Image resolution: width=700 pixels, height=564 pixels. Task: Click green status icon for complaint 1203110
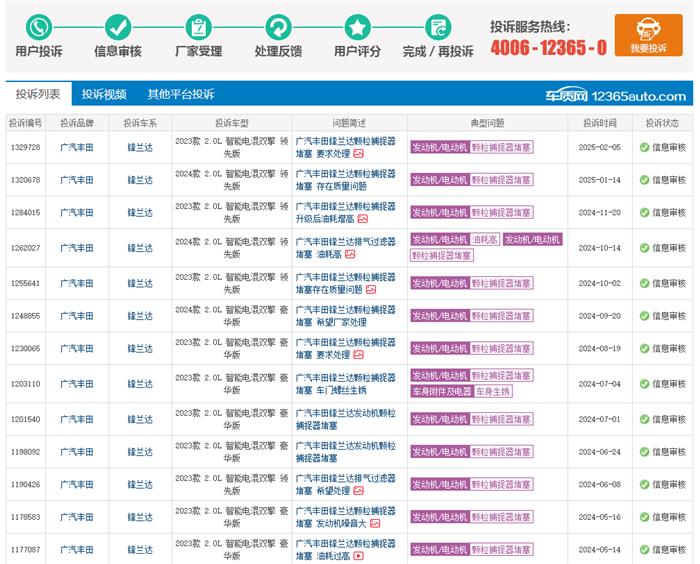pyautogui.click(x=644, y=384)
